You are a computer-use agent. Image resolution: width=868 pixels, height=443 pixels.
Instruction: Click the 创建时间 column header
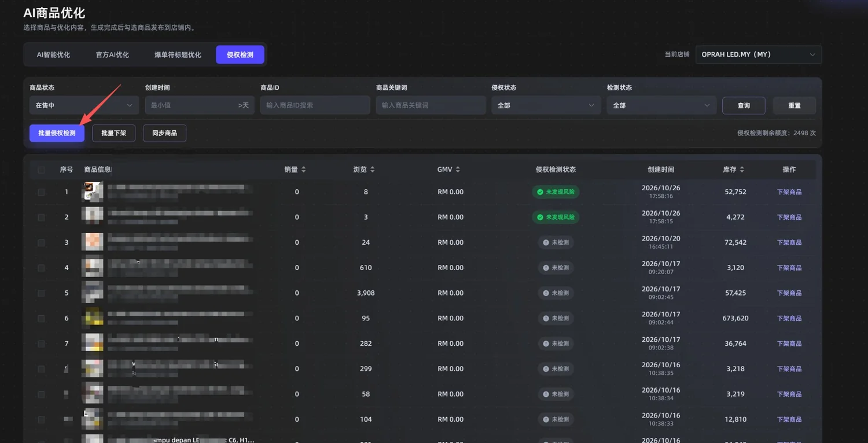pyautogui.click(x=661, y=169)
